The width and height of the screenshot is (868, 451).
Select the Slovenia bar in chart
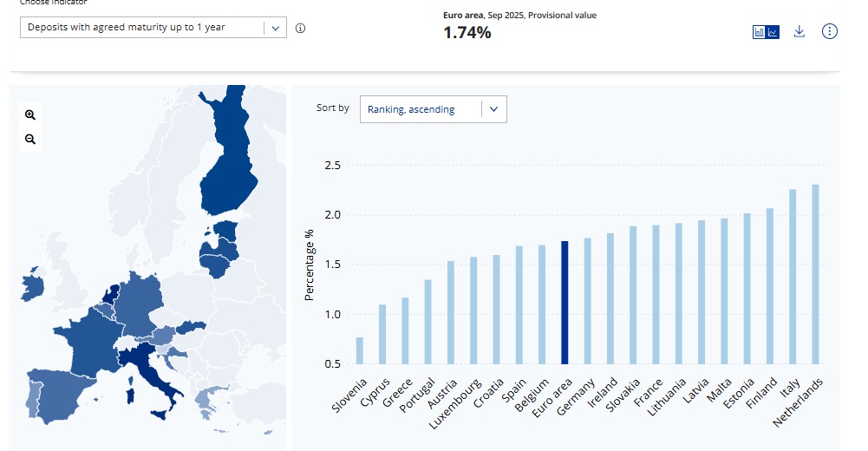pos(360,350)
